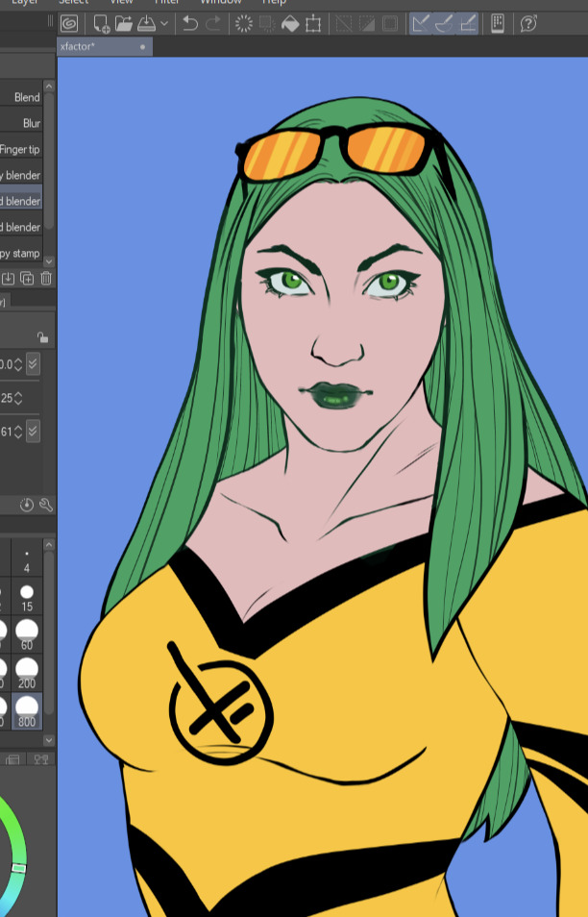Click the Fill bucket icon in toolbar
The width and height of the screenshot is (588, 917).
coord(290,24)
